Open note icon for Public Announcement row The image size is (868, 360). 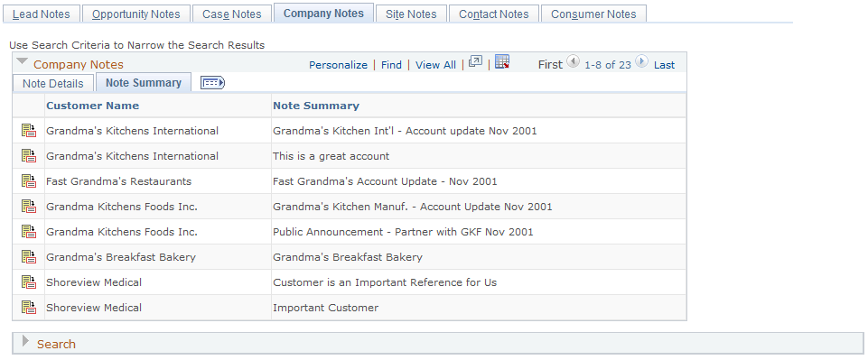click(x=29, y=232)
